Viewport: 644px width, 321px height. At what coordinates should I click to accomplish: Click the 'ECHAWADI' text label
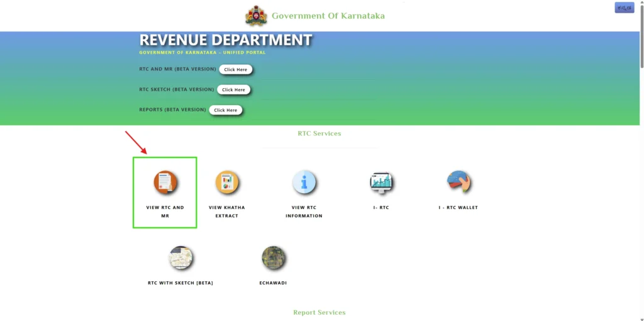pyautogui.click(x=274, y=283)
